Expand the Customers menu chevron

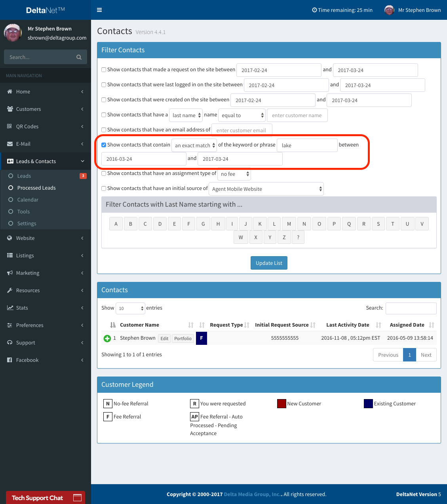point(82,109)
